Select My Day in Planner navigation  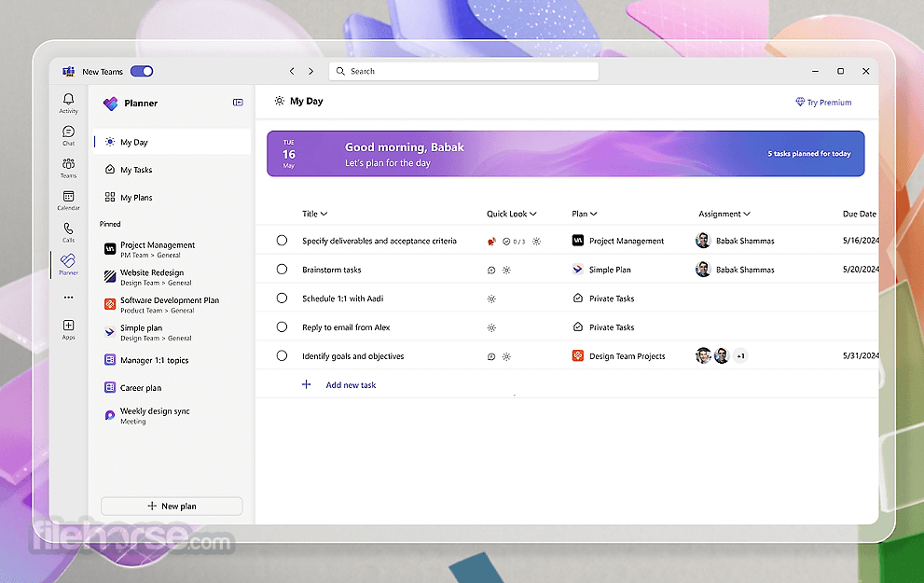click(x=172, y=142)
